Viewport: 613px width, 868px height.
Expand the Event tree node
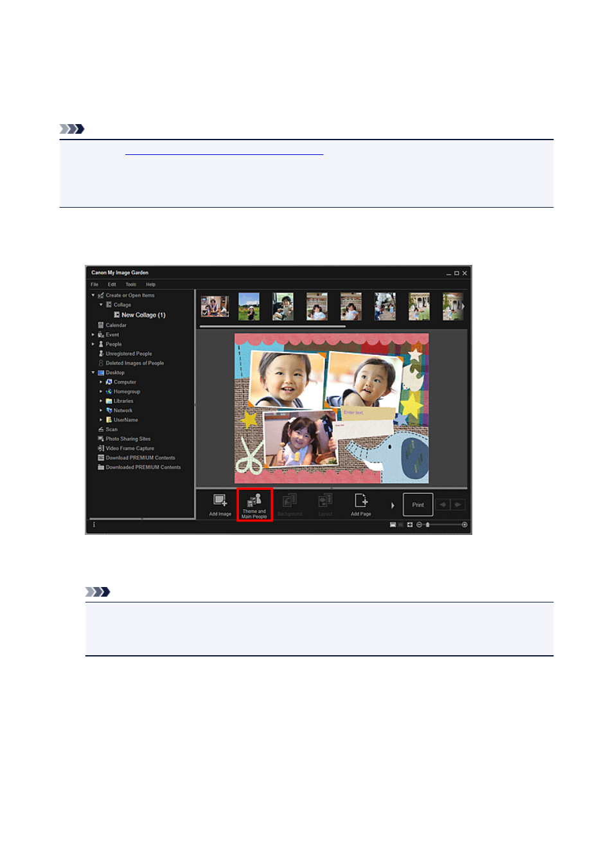tap(93, 335)
